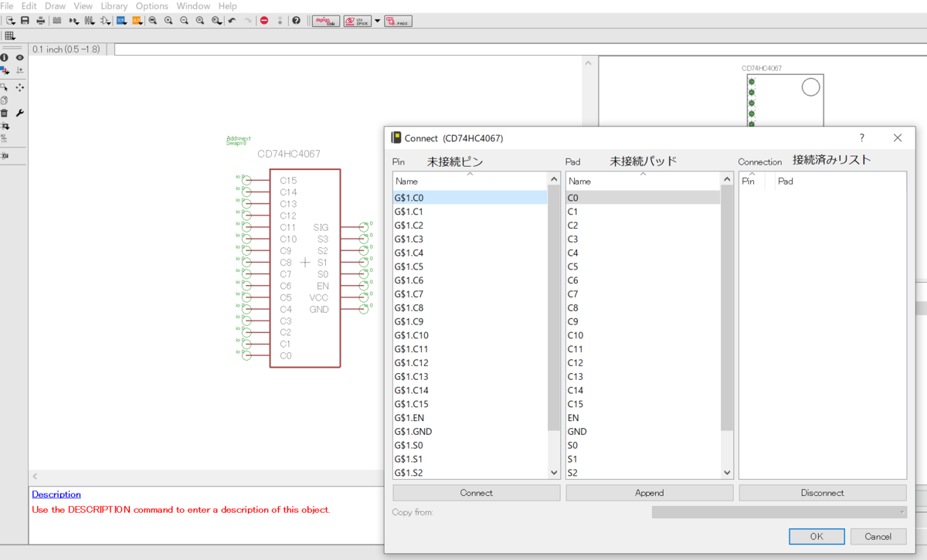Open the File menu
This screenshot has width=927, height=560.
pos(7,6)
